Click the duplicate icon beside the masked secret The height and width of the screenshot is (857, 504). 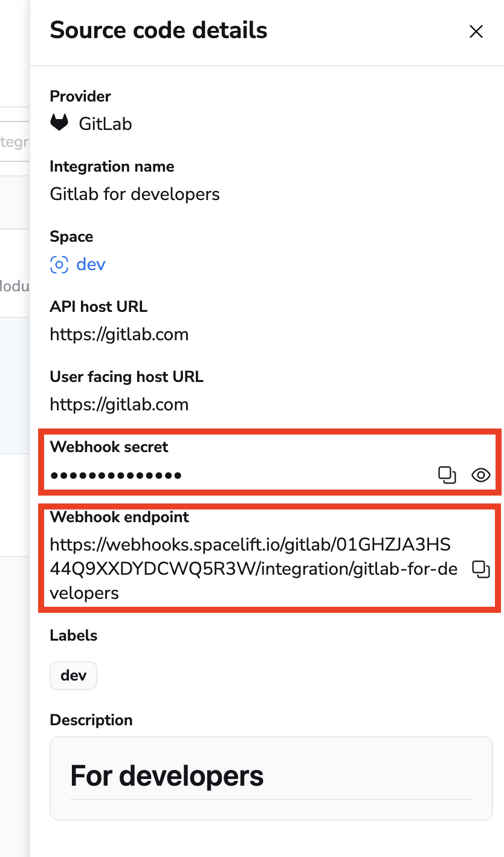click(x=447, y=475)
